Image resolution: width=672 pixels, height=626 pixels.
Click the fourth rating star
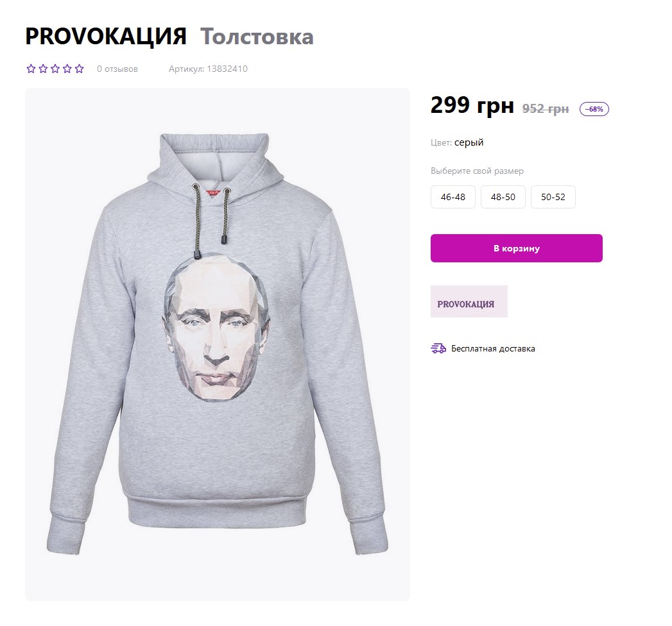(x=67, y=69)
